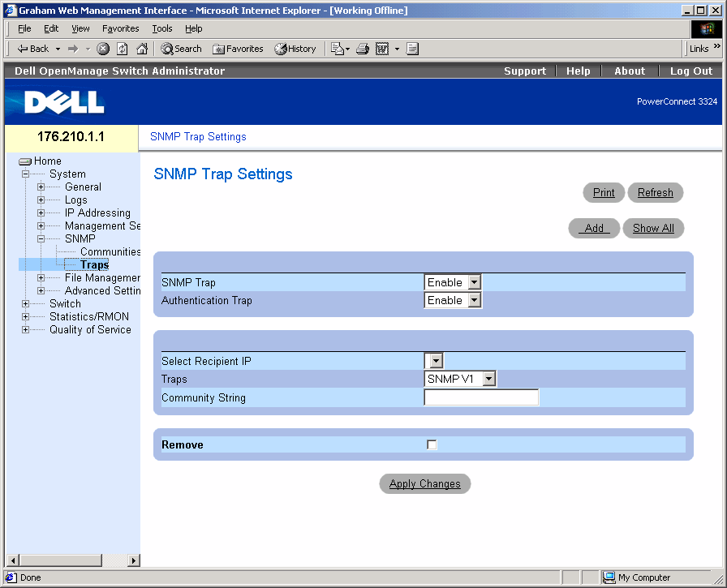727x588 pixels.
Task: Open the Edit menu
Action: pyautogui.click(x=51, y=28)
